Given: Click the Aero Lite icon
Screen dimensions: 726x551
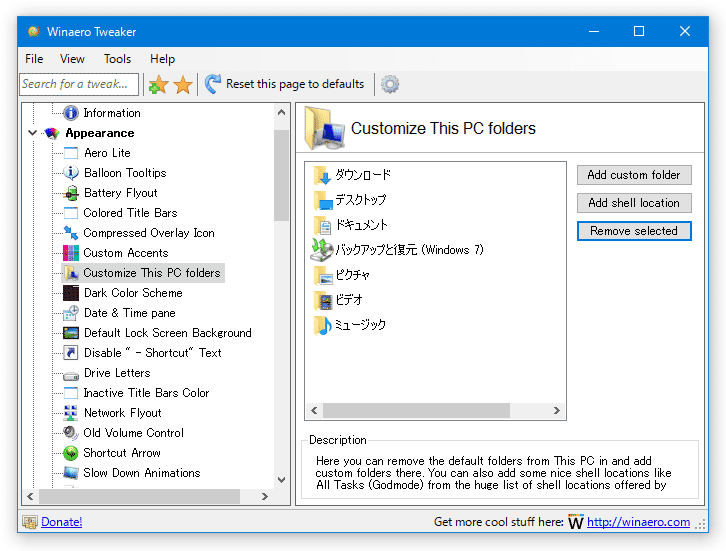Looking at the screenshot, I should [71, 153].
